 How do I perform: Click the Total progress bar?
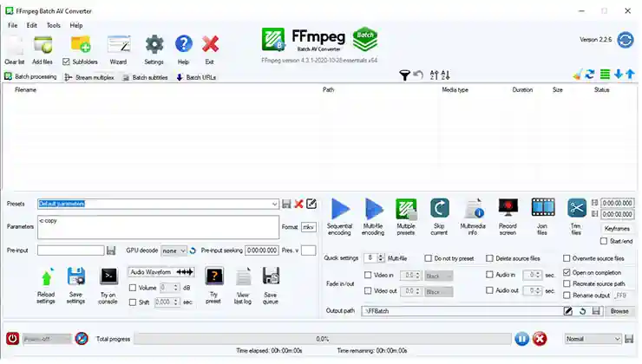pos(321,339)
